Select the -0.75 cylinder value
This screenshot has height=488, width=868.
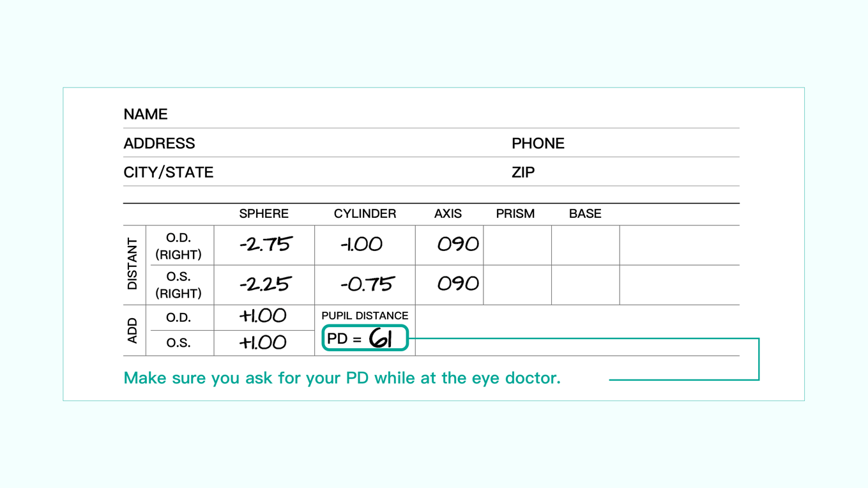pyautogui.click(x=367, y=284)
